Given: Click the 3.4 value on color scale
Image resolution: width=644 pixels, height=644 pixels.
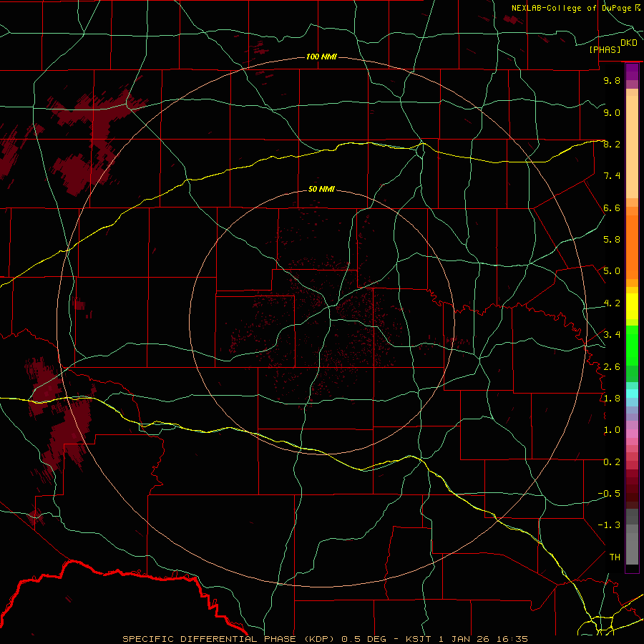Looking at the screenshot, I should [612, 334].
